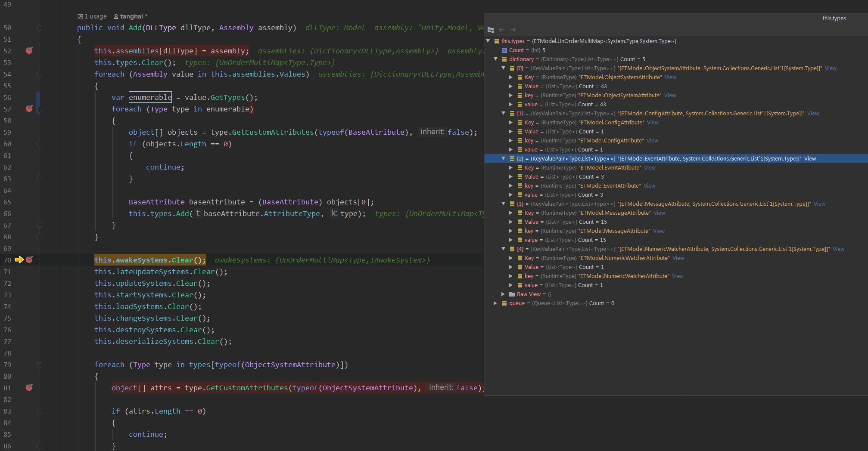The height and width of the screenshot is (451, 868).
Task: Select the lowercase key ETModel.EventAttribute row
Action: (676, 185)
